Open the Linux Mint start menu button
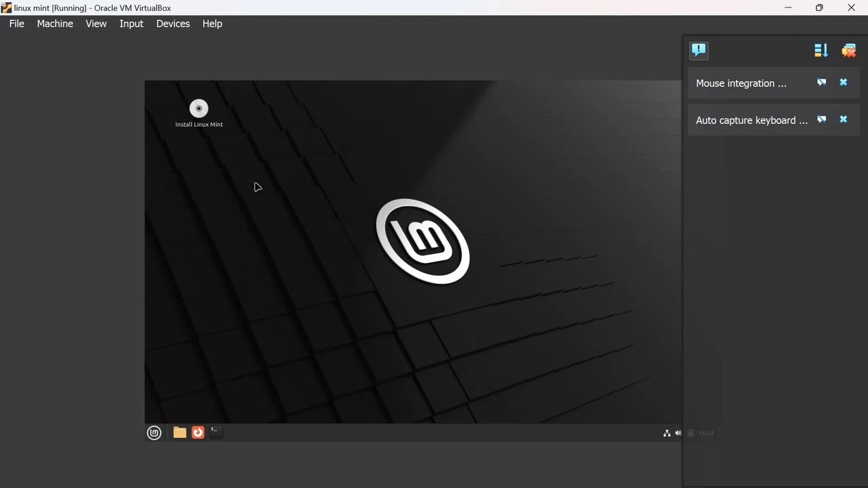 (154, 432)
